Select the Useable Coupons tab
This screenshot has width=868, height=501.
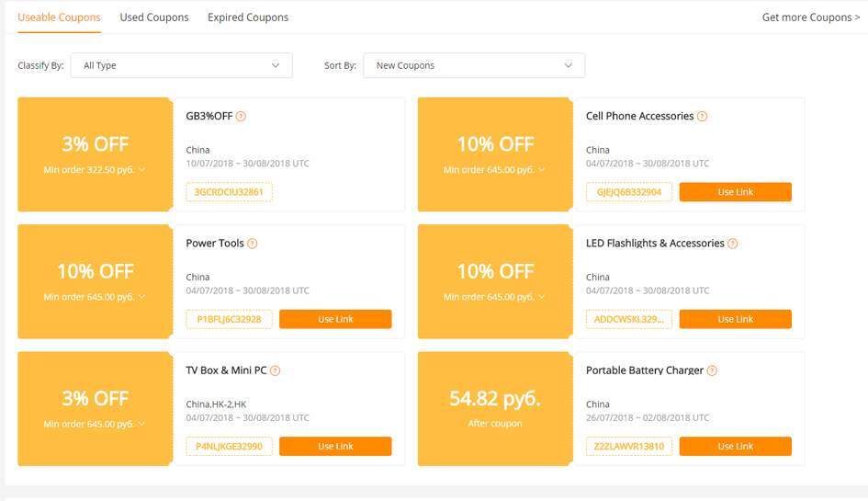[59, 17]
